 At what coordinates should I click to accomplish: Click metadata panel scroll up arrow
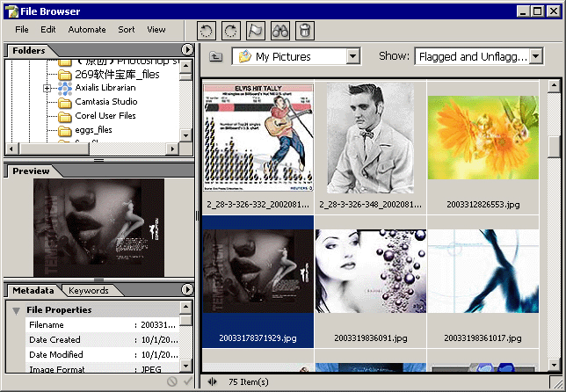click(186, 307)
